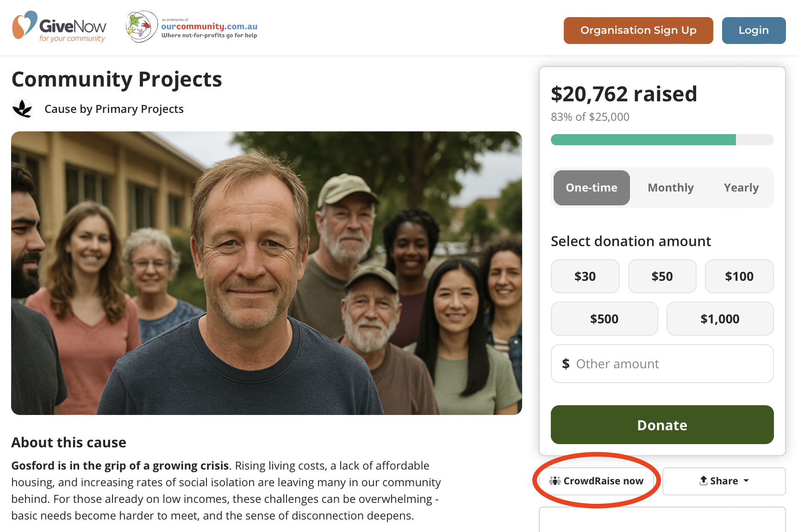Image resolution: width=798 pixels, height=532 pixels.
Task: Choose the $100 donation amount
Action: click(x=739, y=277)
